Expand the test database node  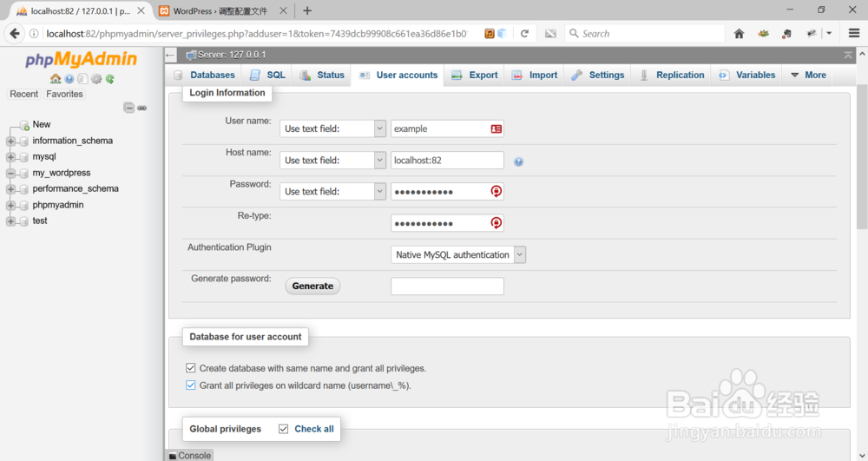pyautogui.click(x=10, y=221)
